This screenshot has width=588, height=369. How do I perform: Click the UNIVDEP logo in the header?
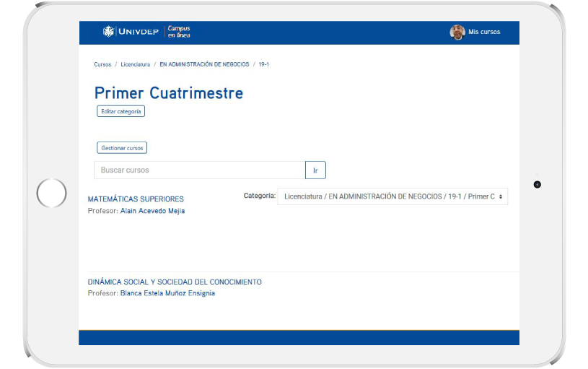[x=131, y=32]
